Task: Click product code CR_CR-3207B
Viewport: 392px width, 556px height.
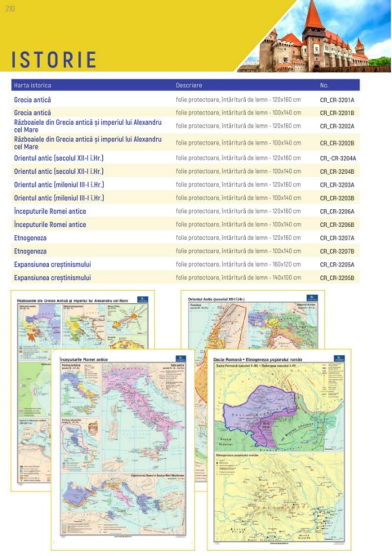Action: click(x=337, y=251)
